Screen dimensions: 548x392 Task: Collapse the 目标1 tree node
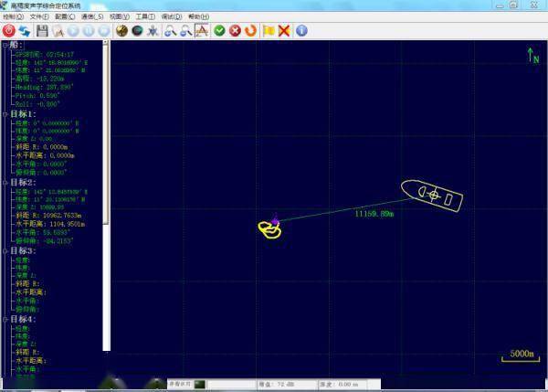click(5, 114)
